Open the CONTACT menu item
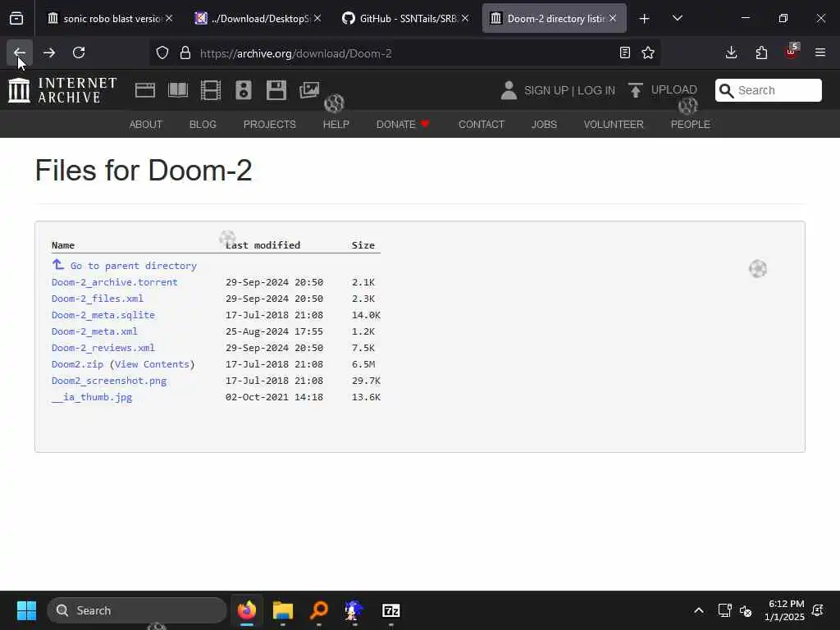840x630 pixels. pos(482,125)
